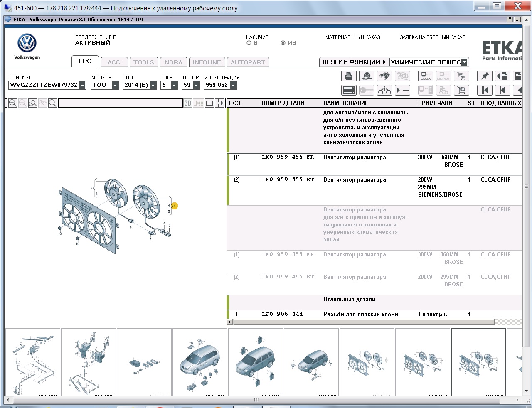532x408 pixels.
Task: Open the wheel and tyre icon
Action: coord(367,76)
